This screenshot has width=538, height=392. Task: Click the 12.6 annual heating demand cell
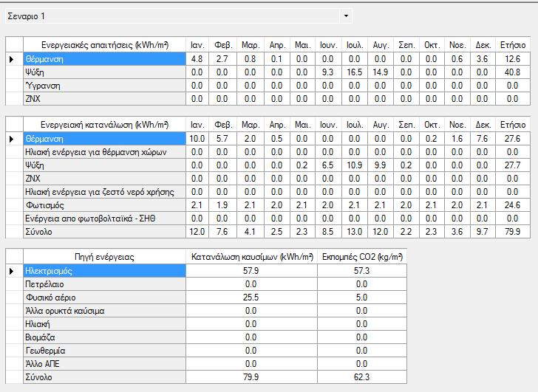coord(513,59)
